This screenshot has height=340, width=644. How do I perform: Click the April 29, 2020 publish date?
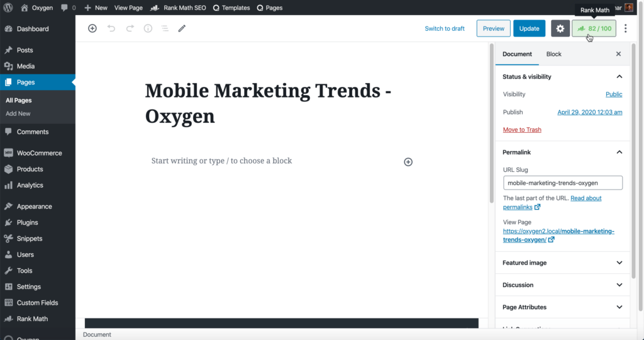(589, 112)
